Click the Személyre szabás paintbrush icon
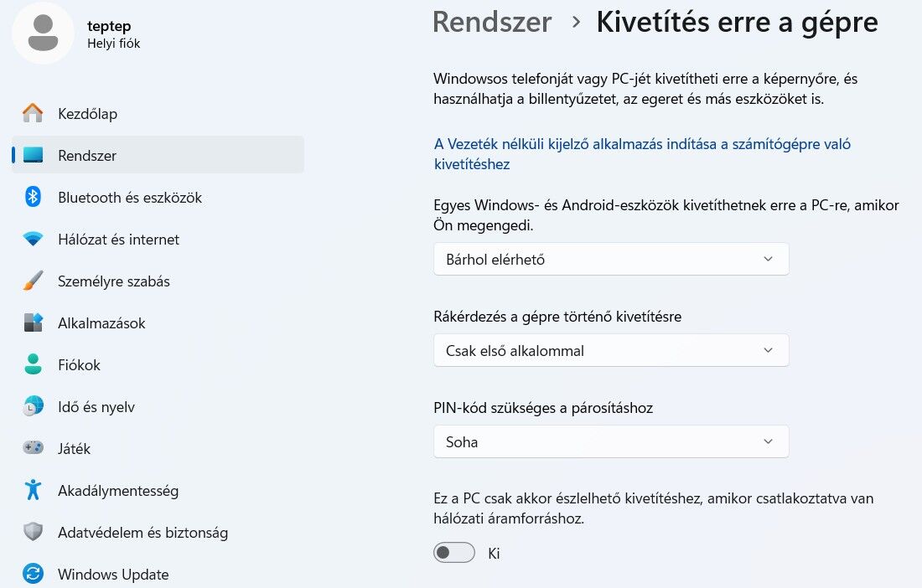The width and height of the screenshot is (922, 588). 33,281
